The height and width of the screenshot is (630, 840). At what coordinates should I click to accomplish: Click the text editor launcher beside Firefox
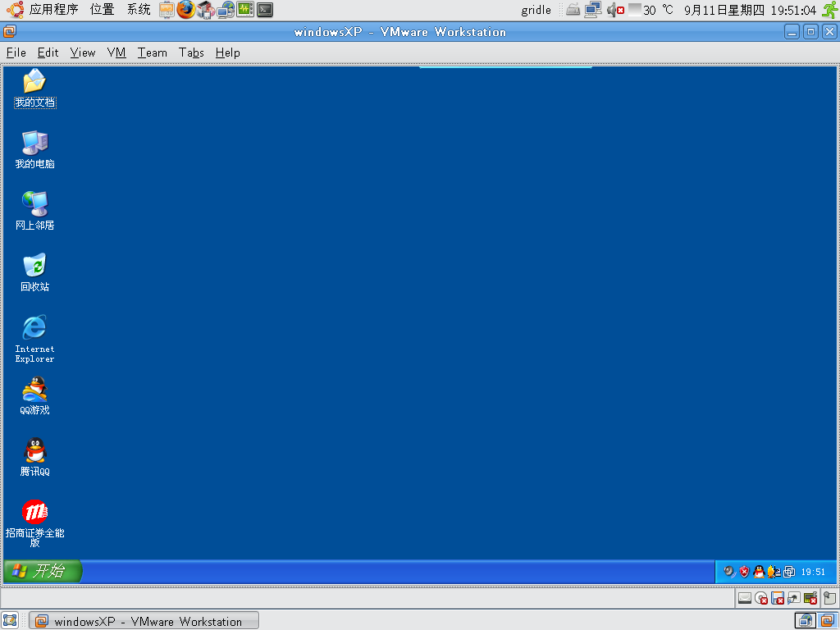coord(167,10)
